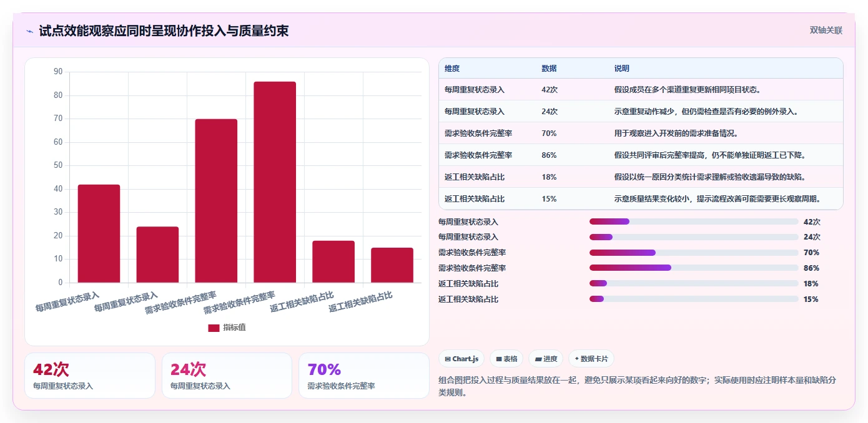The height and width of the screenshot is (423, 868).
Task: Open the purple 70% data card
Action: coord(364,376)
